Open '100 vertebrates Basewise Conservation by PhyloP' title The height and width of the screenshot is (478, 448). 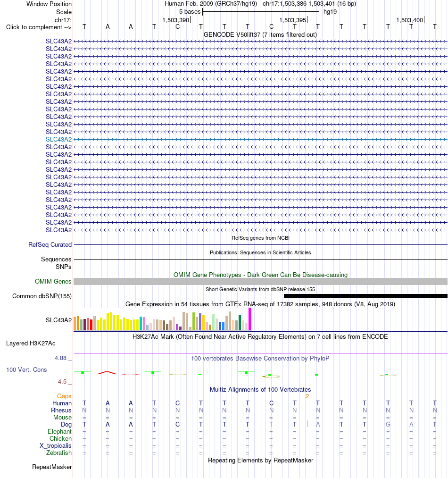(260, 358)
